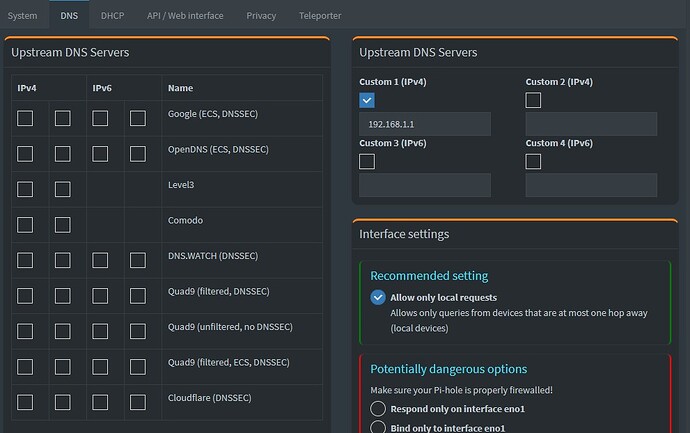The width and height of the screenshot is (690, 433).
Task: Uncheck the Custom 1 (IPv4) checkbox
Action: (367, 100)
